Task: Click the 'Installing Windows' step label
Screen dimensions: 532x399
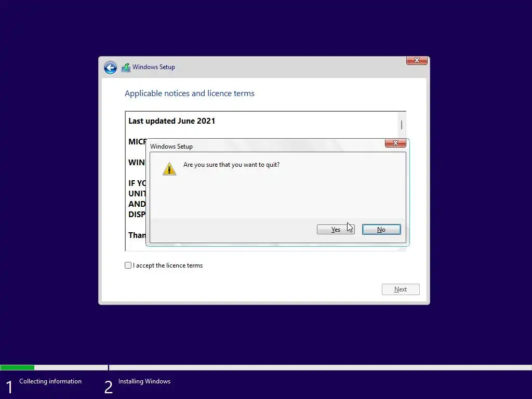Action: pos(144,381)
